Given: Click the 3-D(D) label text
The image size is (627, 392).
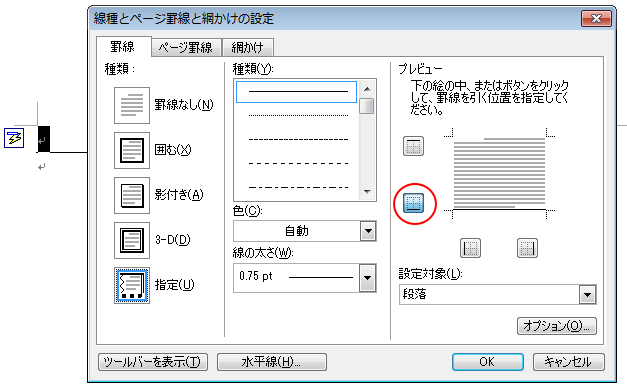Looking at the screenshot, I should (173, 240).
